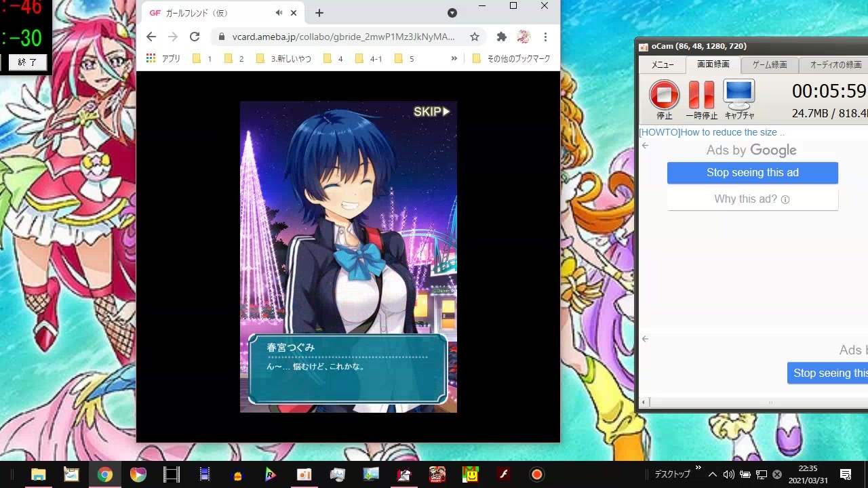This screenshot has height=488, width=868.
Task: Open volume control in system tray
Action: [729, 474]
